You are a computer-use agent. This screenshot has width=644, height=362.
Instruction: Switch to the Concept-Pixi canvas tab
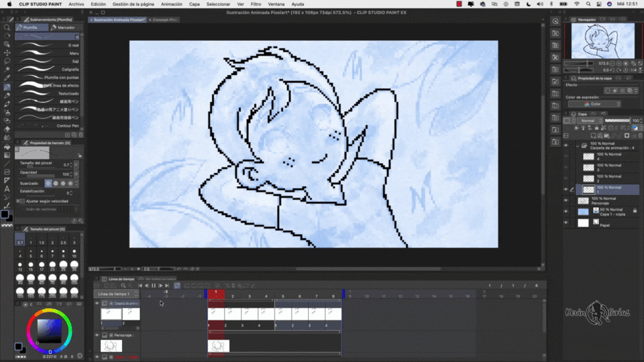(x=164, y=19)
